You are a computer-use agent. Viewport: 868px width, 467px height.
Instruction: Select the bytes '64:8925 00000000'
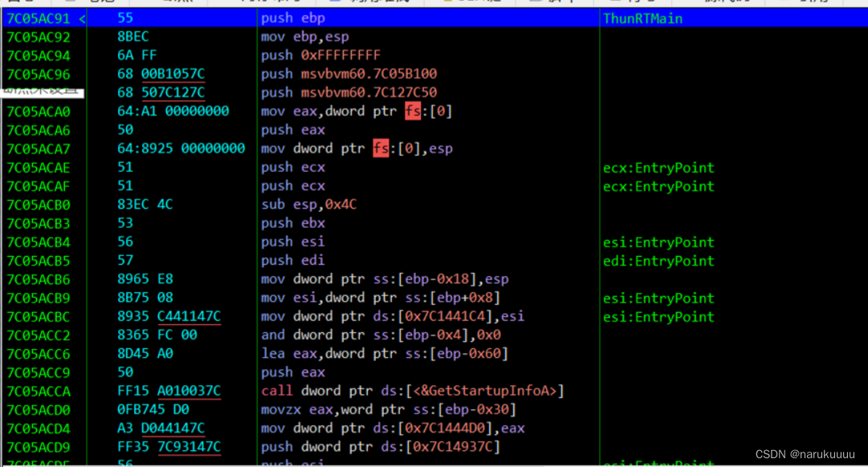coord(181,148)
